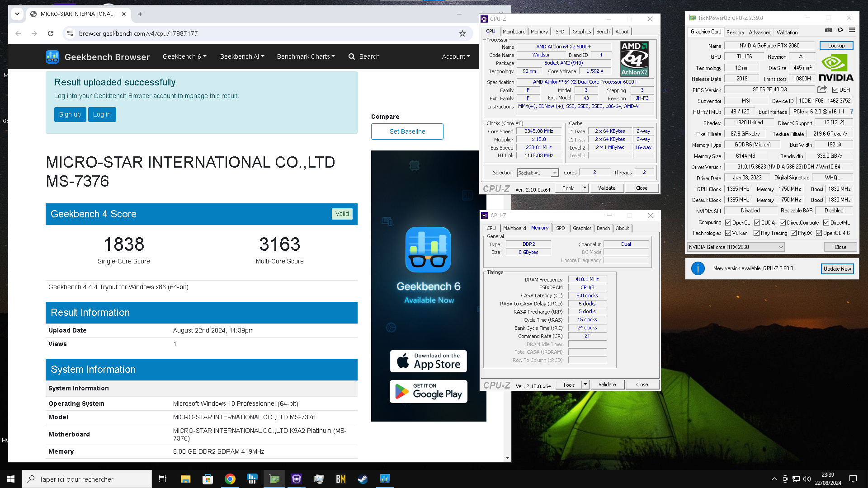Click the Log in button
The image size is (868, 488).
[x=102, y=114]
